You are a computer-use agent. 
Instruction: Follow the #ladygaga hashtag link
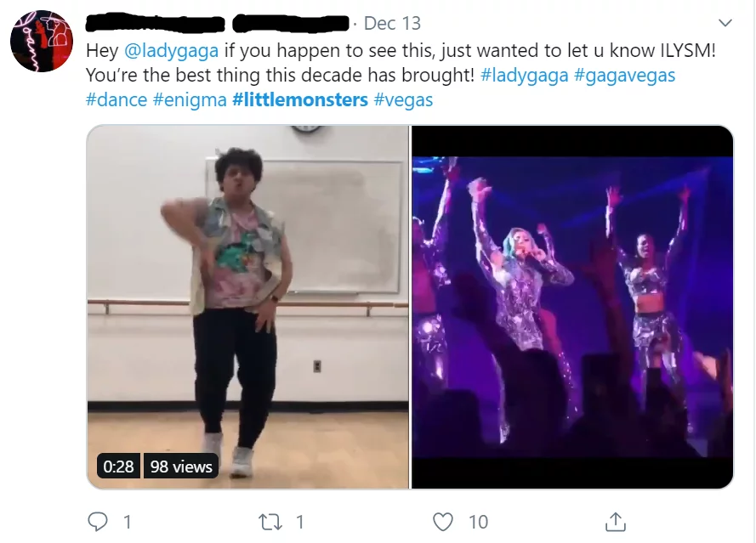click(524, 75)
